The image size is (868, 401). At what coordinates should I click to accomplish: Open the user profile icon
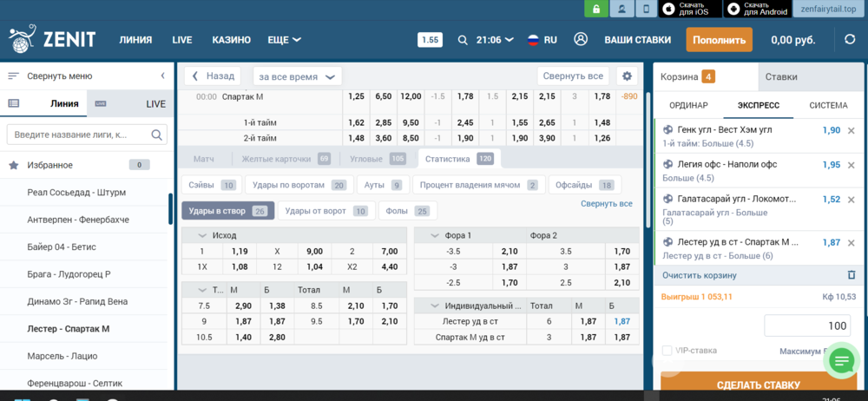point(580,39)
